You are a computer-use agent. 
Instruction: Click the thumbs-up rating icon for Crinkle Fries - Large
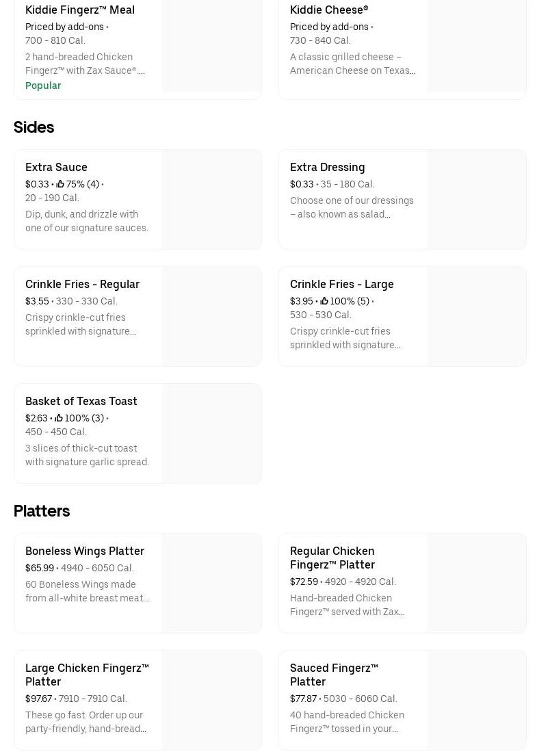324,301
